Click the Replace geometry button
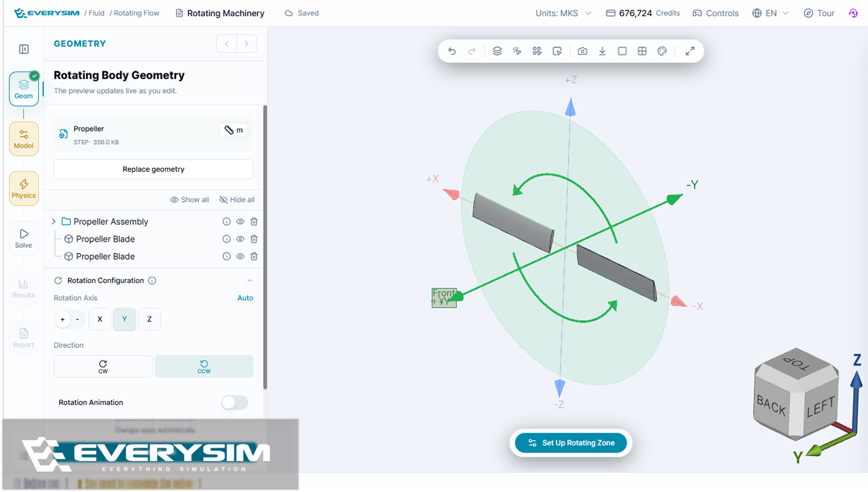868x492 pixels. 153,169
